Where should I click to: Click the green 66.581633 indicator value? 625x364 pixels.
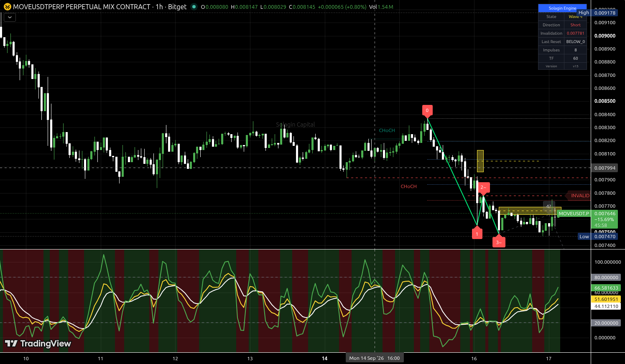tap(606, 288)
